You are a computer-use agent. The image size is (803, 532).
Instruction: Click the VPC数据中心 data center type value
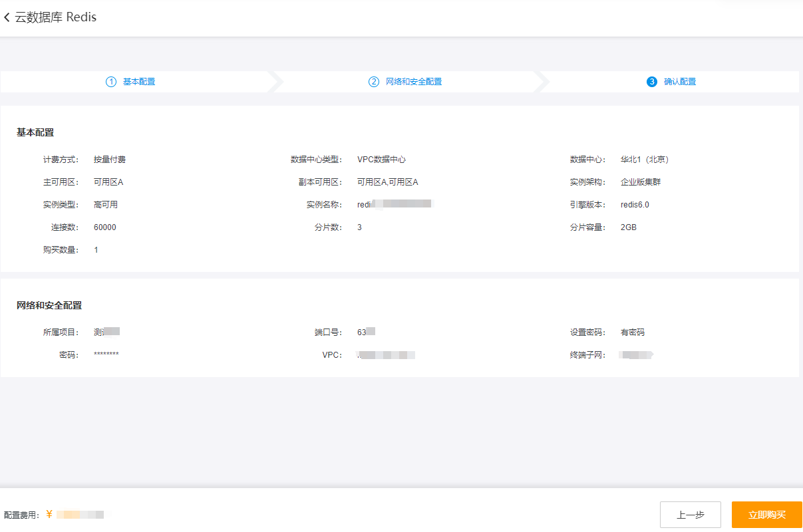(x=381, y=160)
